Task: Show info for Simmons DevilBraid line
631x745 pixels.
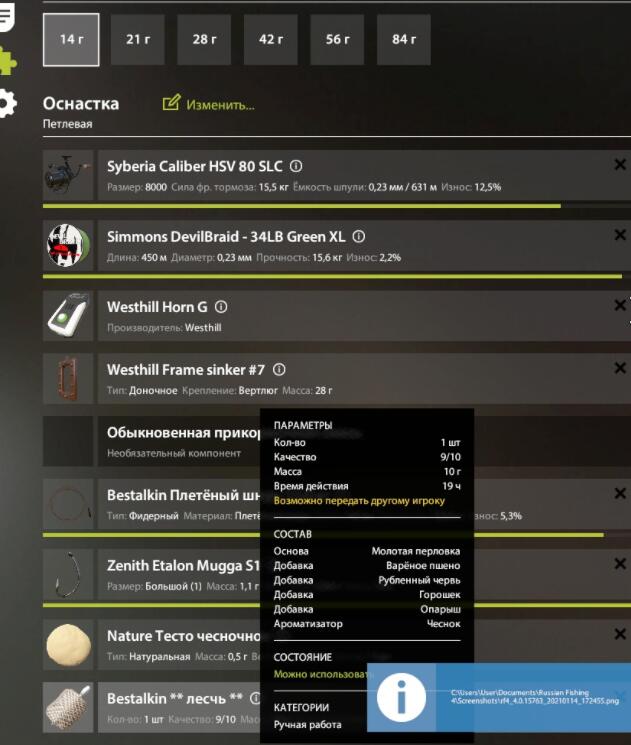Action: click(x=359, y=236)
